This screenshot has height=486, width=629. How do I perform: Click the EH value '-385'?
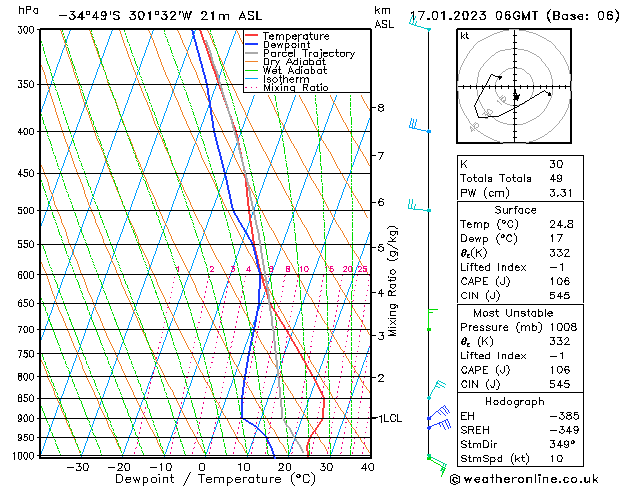(x=564, y=416)
